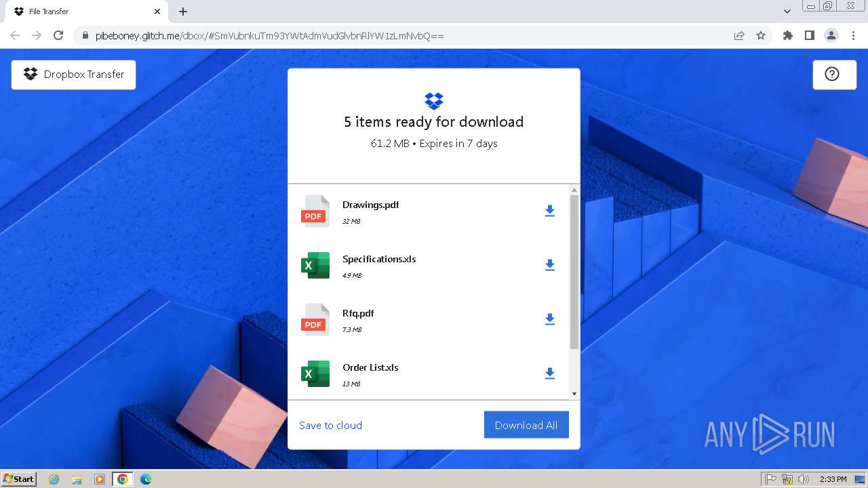Download Rfq.pdf using its arrow icon
This screenshot has width=868, height=488.
coord(550,319)
